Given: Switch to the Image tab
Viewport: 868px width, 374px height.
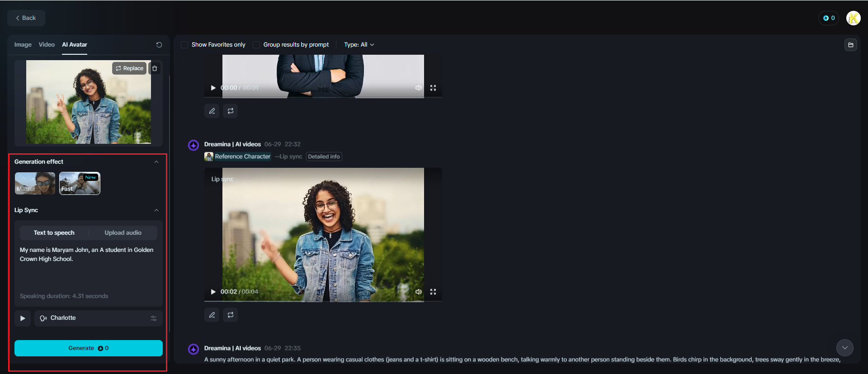Looking at the screenshot, I should [x=23, y=45].
